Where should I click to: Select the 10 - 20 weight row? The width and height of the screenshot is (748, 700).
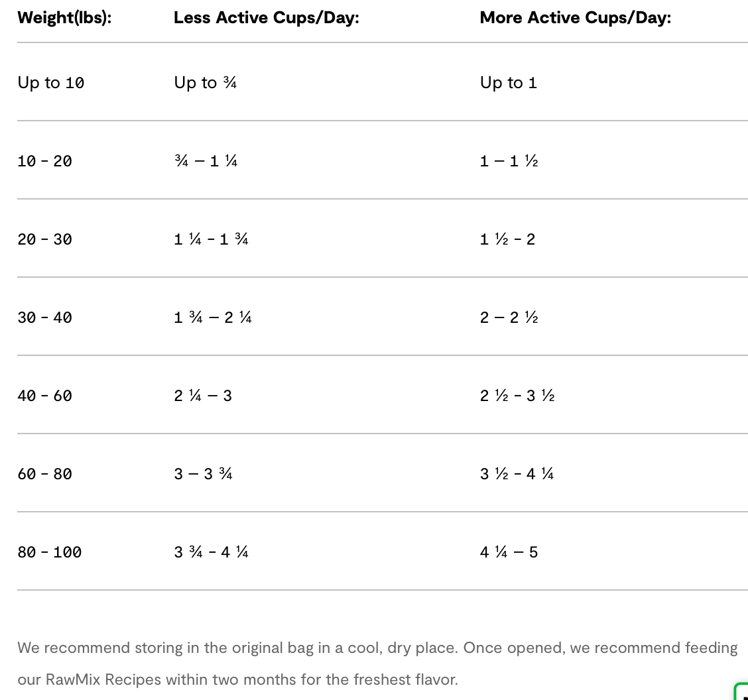[44, 161]
